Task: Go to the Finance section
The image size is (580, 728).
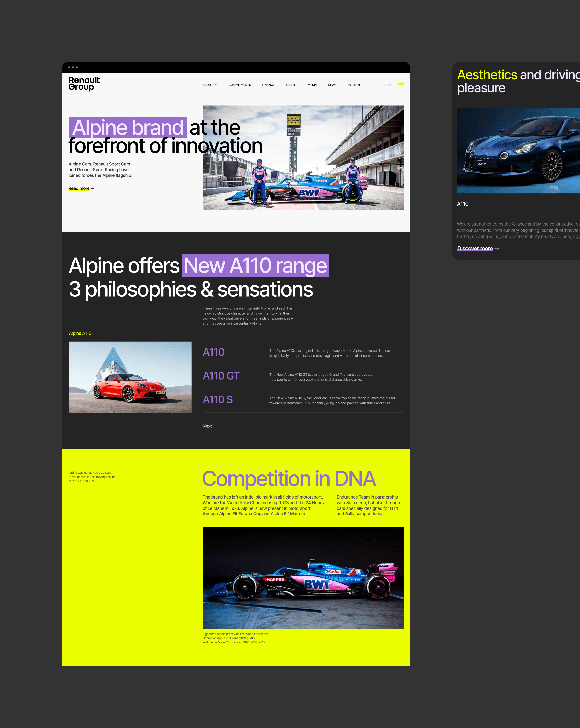Action: tap(268, 85)
